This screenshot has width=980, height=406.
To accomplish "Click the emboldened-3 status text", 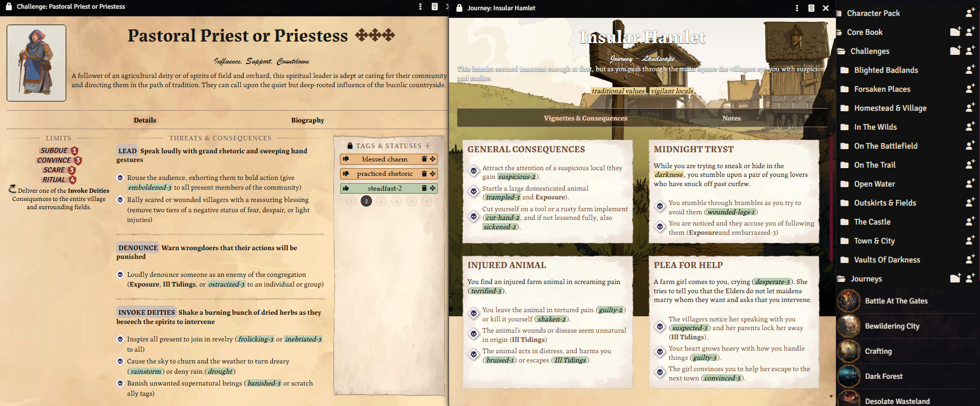I will click(150, 188).
